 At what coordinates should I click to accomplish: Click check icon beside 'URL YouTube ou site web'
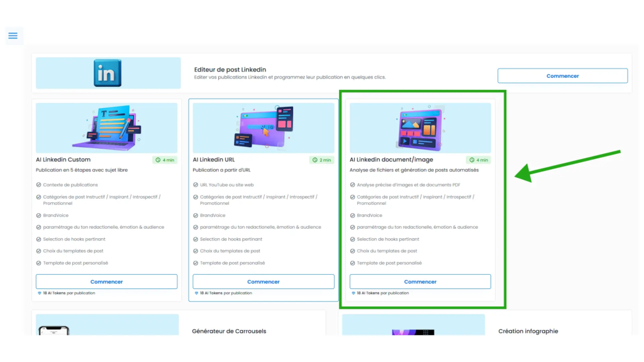(x=196, y=185)
